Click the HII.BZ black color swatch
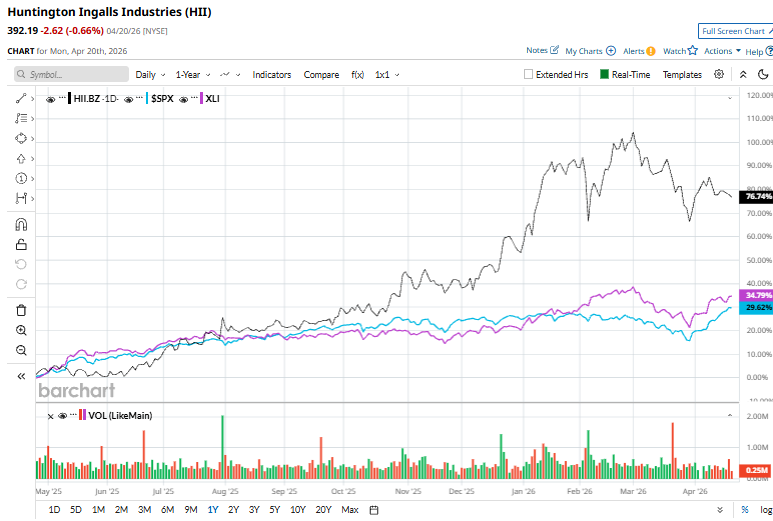 70,99
